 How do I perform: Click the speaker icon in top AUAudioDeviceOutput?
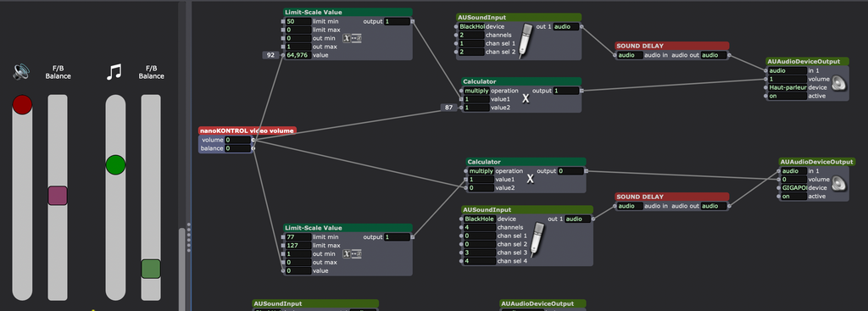point(839,84)
